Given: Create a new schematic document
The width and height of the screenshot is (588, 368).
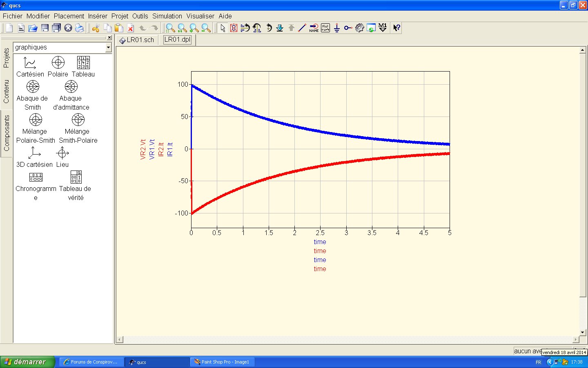Looking at the screenshot, I should (x=9, y=28).
